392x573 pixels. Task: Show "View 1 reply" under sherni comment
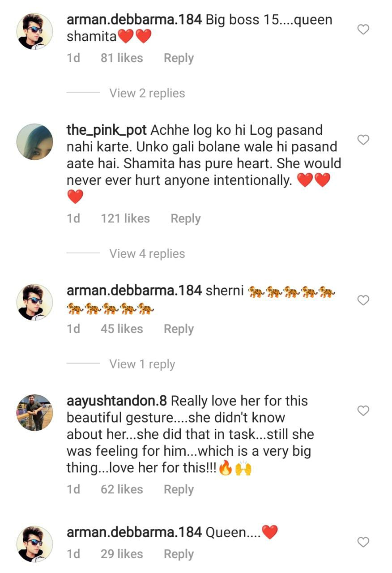(x=142, y=364)
